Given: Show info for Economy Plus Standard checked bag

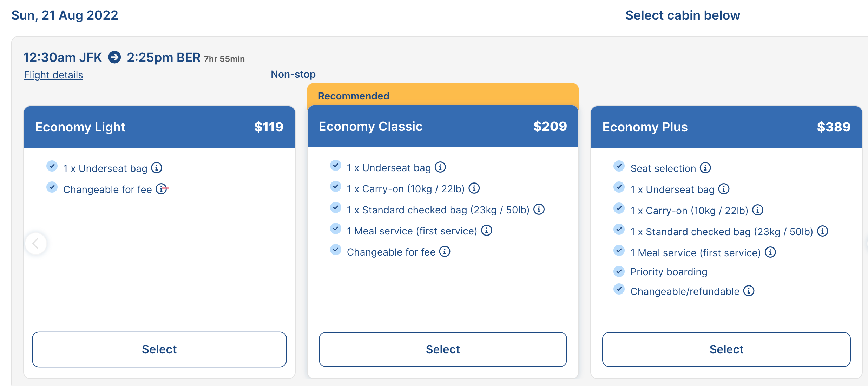Looking at the screenshot, I should pyautogui.click(x=823, y=231).
